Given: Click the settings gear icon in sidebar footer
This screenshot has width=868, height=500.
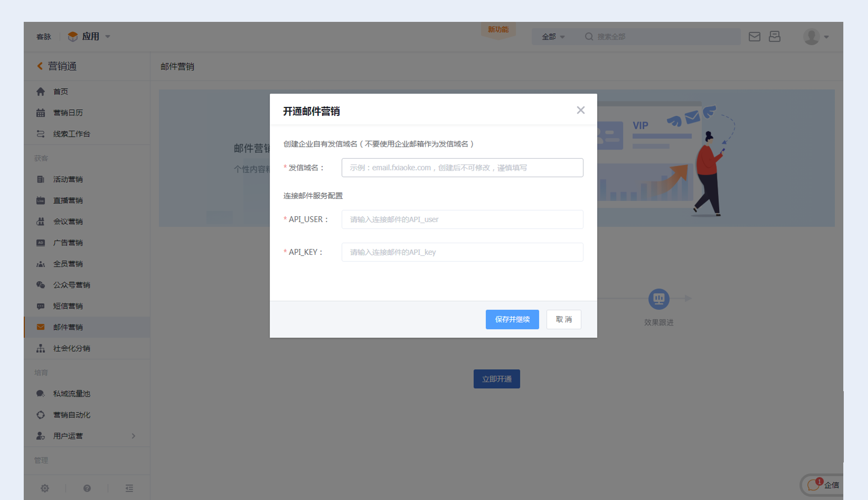Looking at the screenshot, I should (x=45, y=488).
